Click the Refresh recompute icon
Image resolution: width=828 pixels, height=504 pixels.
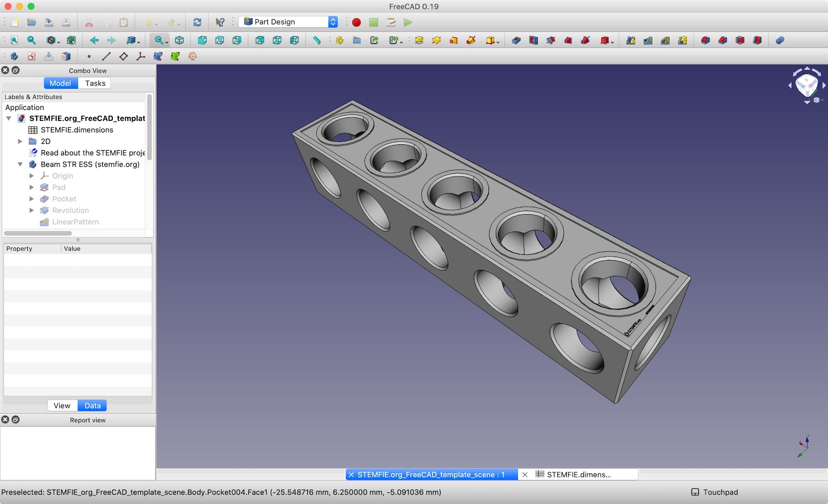197,22
